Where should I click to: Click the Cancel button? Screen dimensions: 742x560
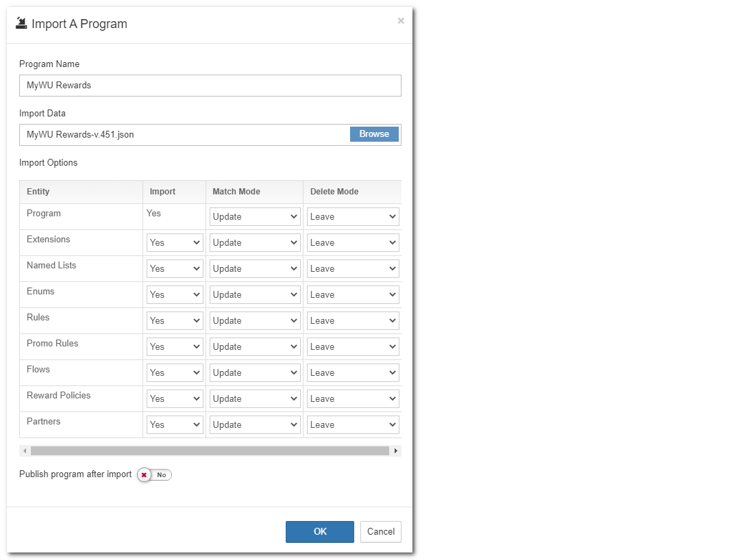click(x=381, y=532)
